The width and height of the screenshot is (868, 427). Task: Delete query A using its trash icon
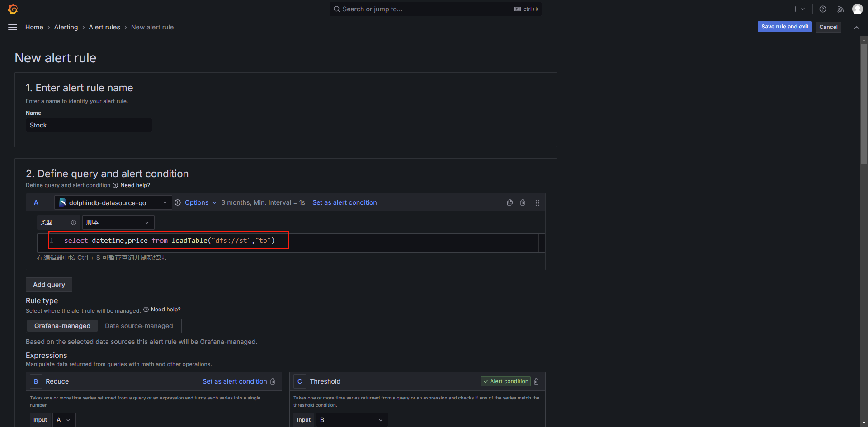[x=523, y=203]
